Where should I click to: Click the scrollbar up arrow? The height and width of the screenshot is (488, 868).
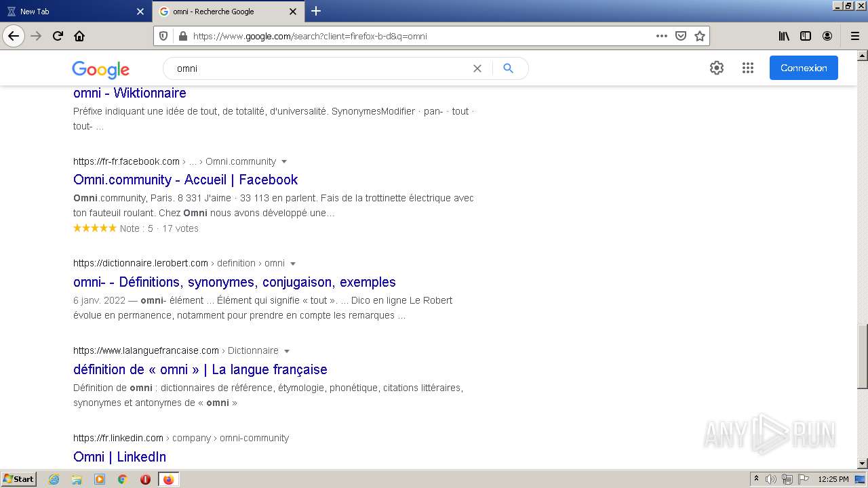862,56
